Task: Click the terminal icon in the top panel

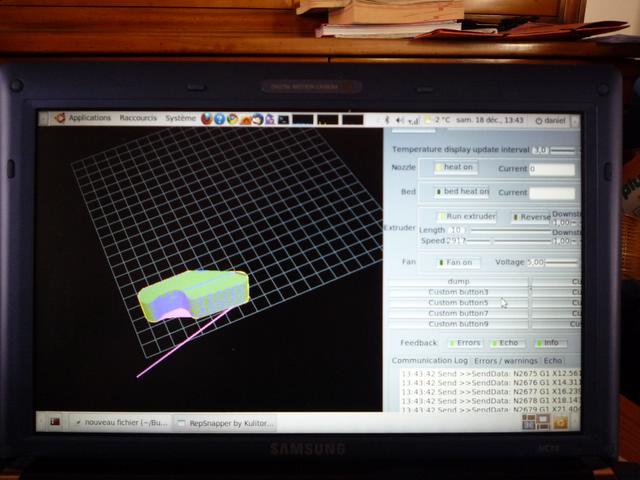Action: (283, 119)
